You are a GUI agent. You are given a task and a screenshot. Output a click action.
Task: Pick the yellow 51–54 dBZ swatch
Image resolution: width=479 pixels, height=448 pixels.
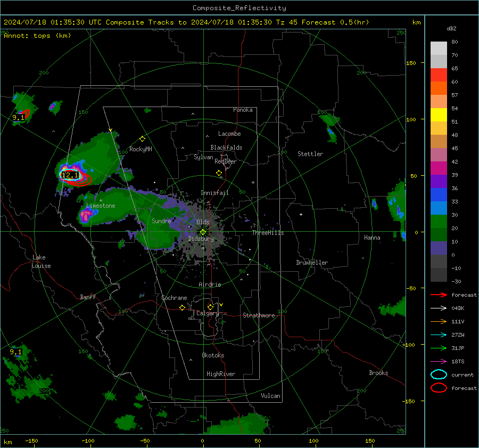pyautogui.click(x=439, y=115)
